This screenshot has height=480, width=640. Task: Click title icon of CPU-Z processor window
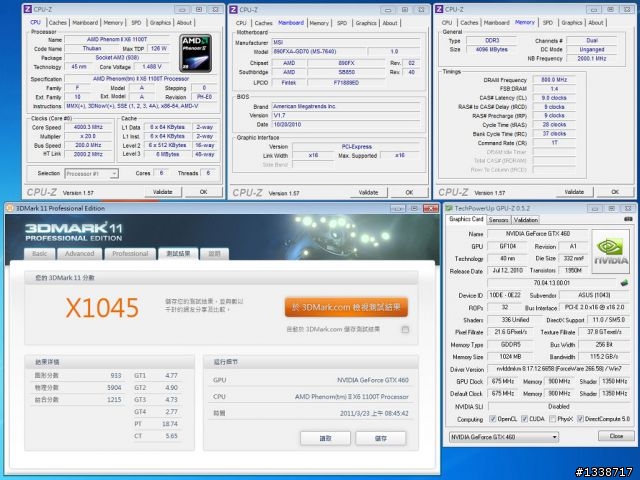(28, 9)
